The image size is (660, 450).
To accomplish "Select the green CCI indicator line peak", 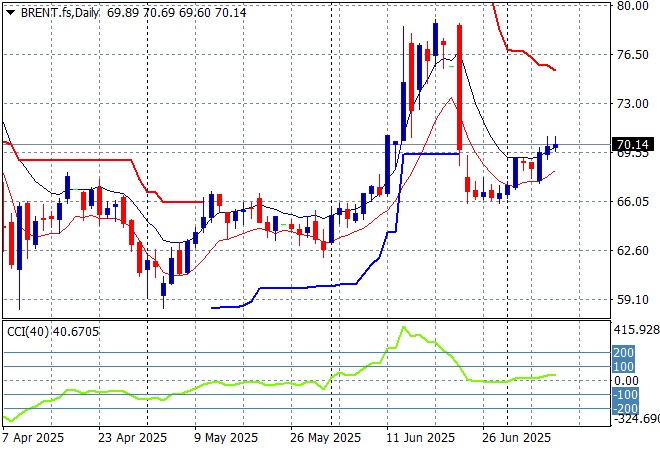I will [404, 327].
